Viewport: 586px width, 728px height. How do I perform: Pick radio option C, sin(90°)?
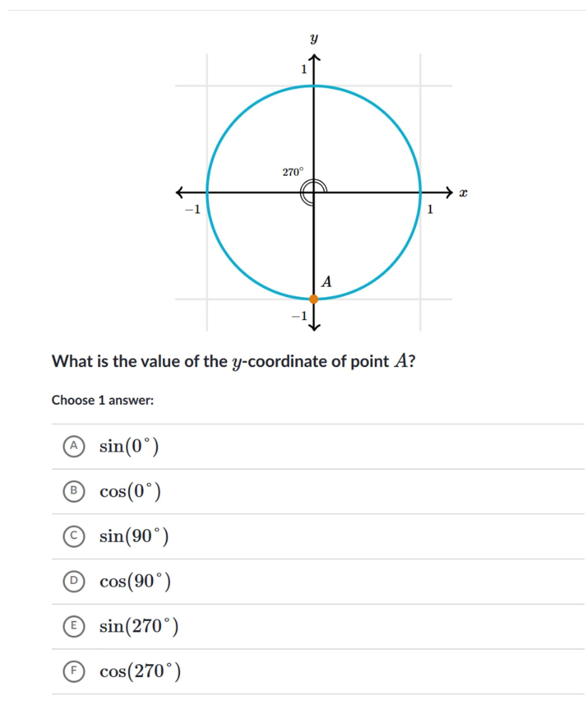click(x=74, y=536)
